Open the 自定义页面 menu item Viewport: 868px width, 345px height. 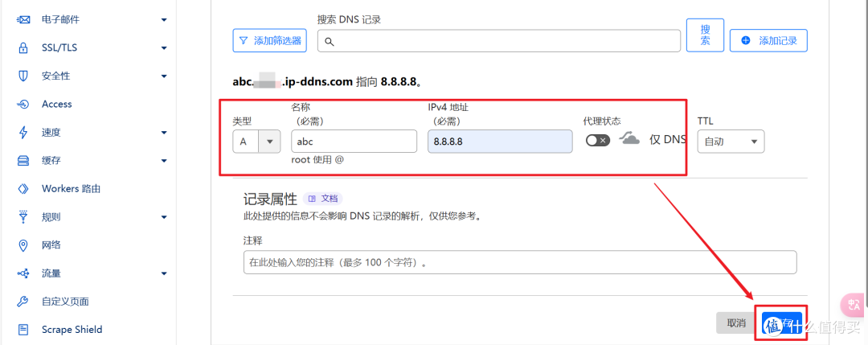(x=65, y=302)
